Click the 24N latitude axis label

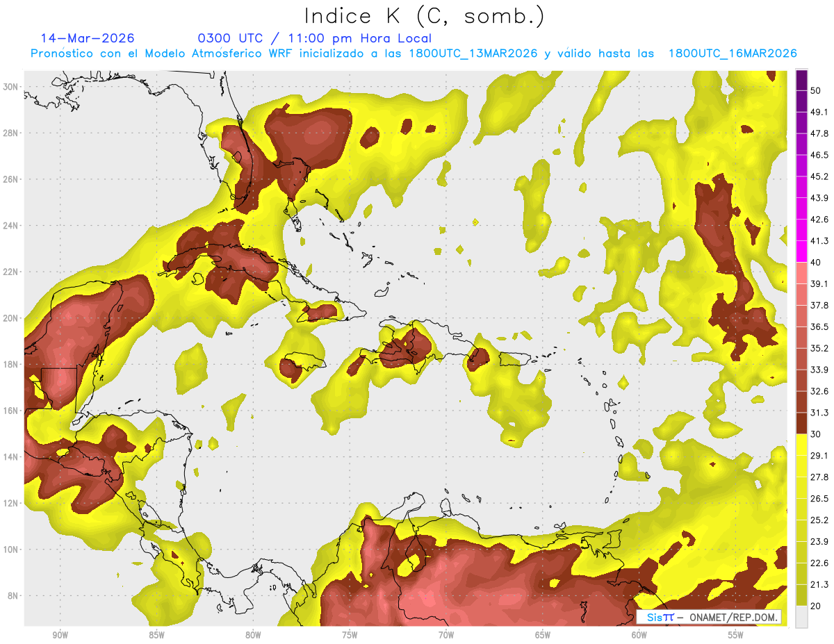click(11, 226)
